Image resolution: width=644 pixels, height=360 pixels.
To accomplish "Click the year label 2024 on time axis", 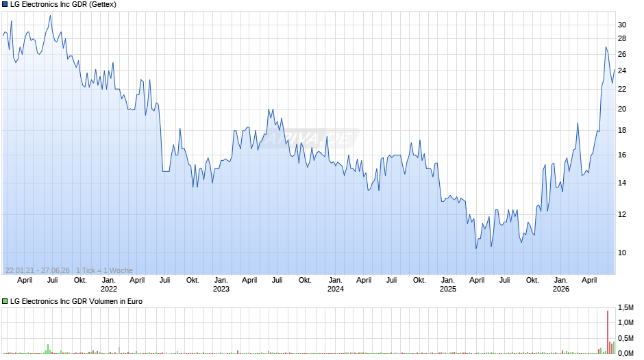I will (x=336, y=289).
